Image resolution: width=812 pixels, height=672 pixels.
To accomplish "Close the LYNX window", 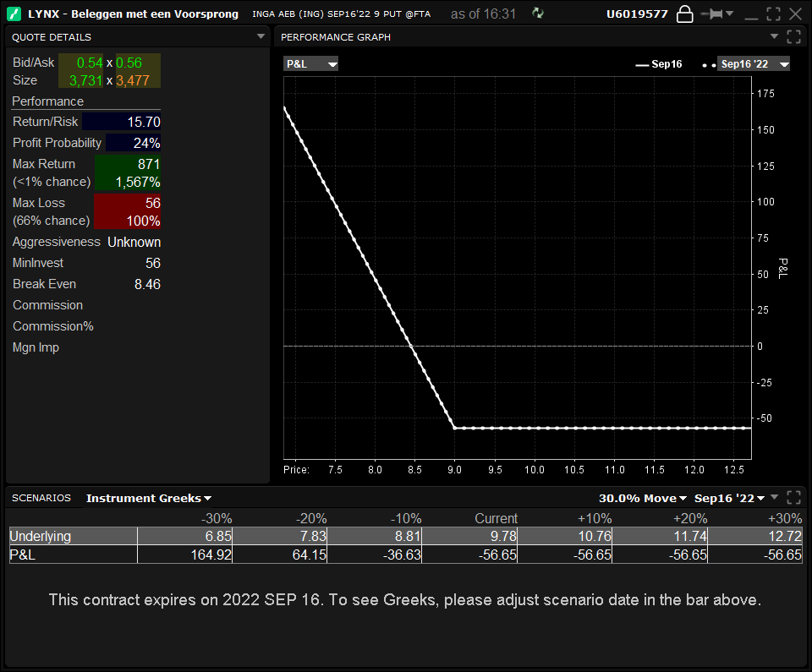I will (x=795, y=14).
